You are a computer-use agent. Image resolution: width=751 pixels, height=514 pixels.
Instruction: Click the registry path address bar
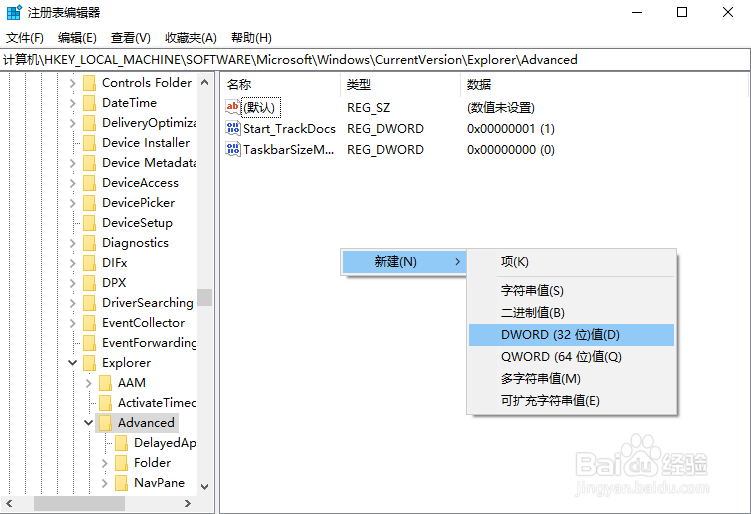coord(375,59)
